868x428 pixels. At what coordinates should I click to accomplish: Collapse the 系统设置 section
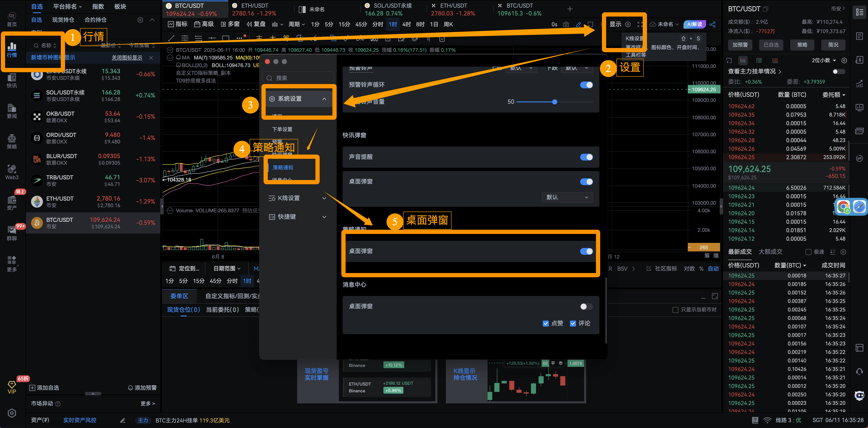click(299, 99)
